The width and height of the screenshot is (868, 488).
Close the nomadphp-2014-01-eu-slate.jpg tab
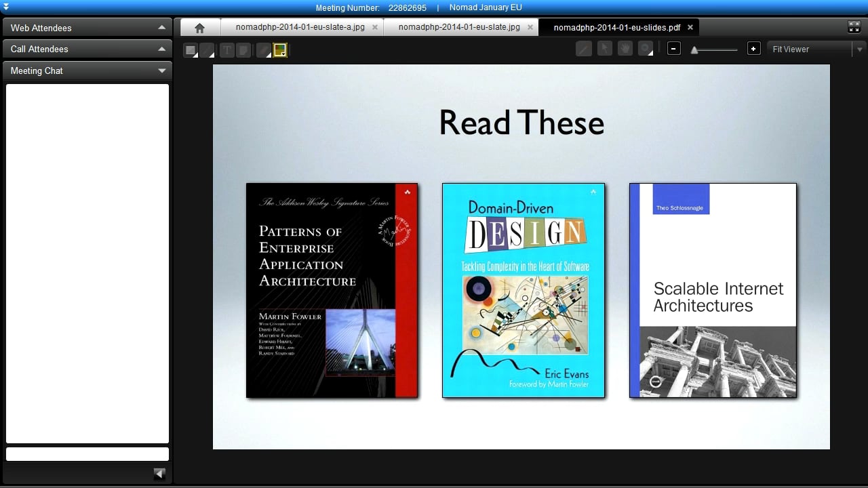(530, 28)
